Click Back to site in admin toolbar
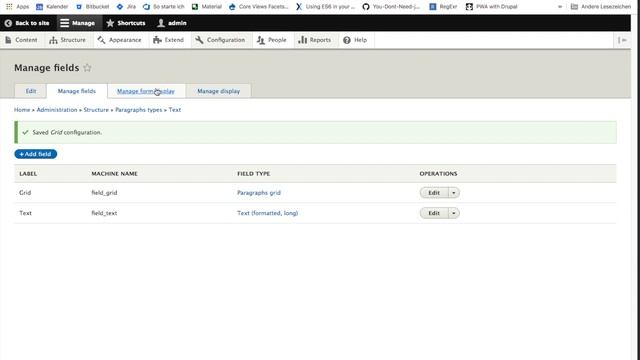 pos(27,23)
